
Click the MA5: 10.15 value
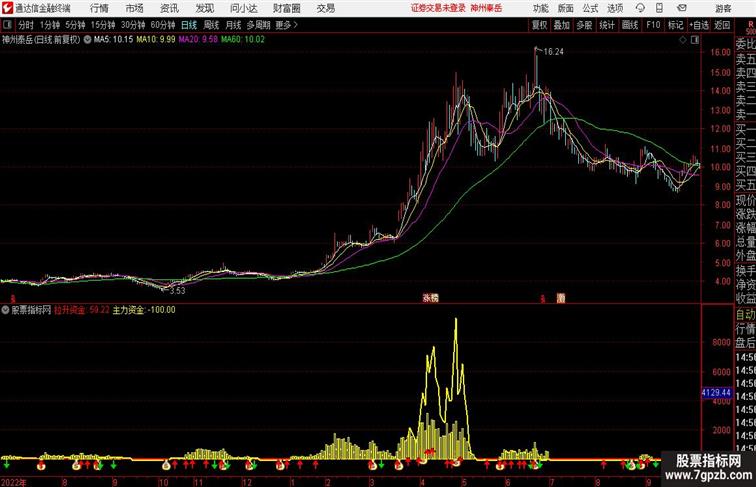[x=113, y=40]
